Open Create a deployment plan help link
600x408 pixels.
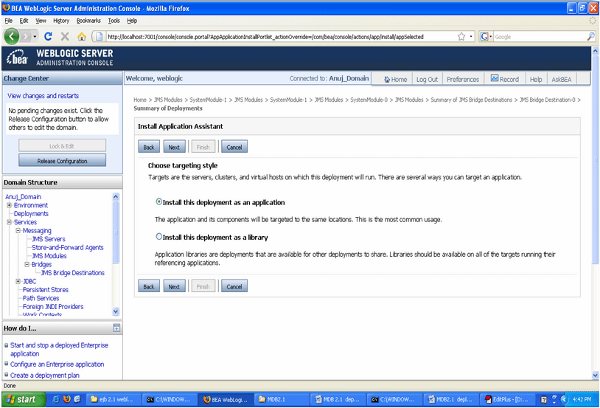(x=45, y=375)
